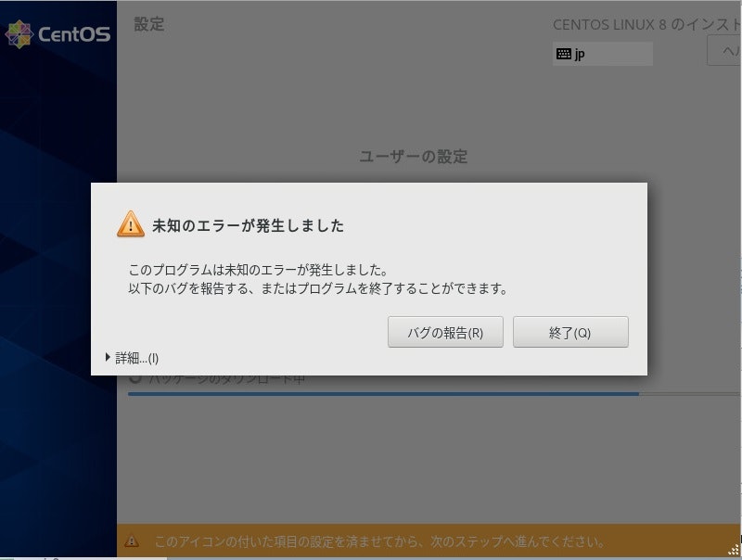Click the バグの報告(R) button
This screenshot has width=742, height=560.
pyautogui.click(x=445, y=332)
